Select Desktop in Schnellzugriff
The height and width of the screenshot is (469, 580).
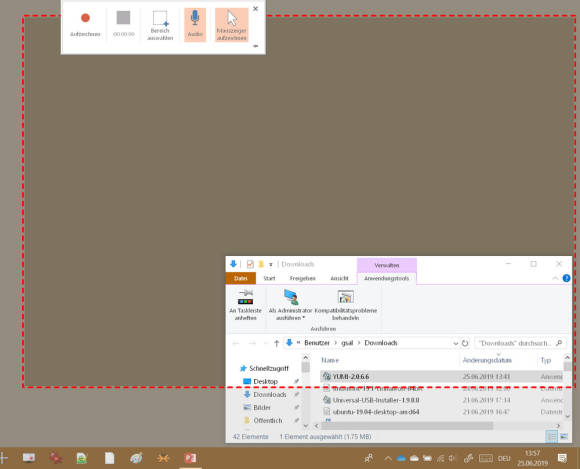(x=265, y=381)
